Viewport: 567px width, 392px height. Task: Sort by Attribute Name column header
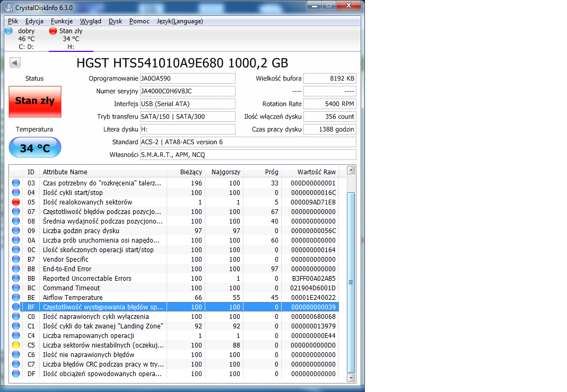click(103, 172)
